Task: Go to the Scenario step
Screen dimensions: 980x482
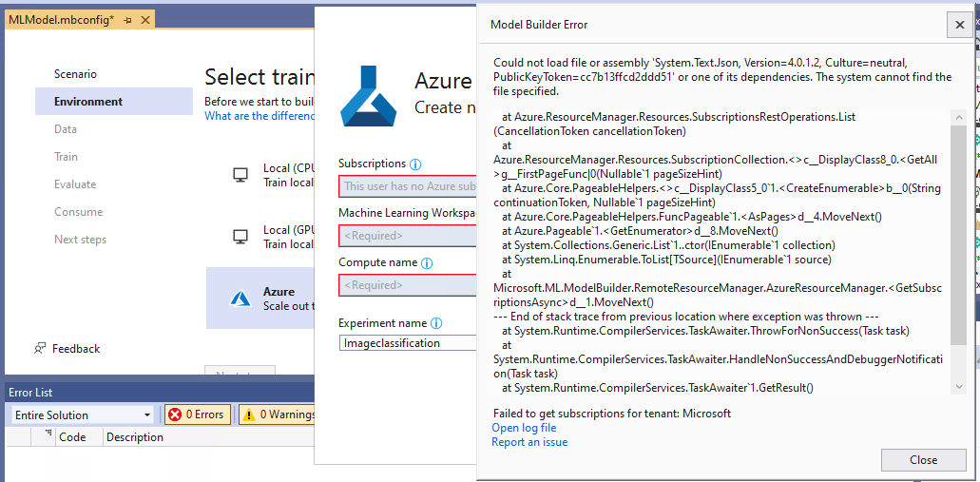Action: coord(76,74)
